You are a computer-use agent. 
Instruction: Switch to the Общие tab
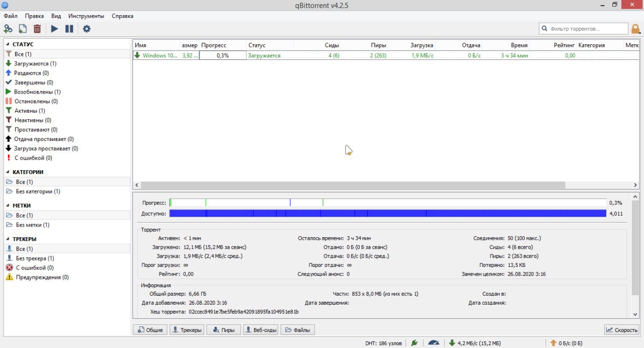coord(150,330)
